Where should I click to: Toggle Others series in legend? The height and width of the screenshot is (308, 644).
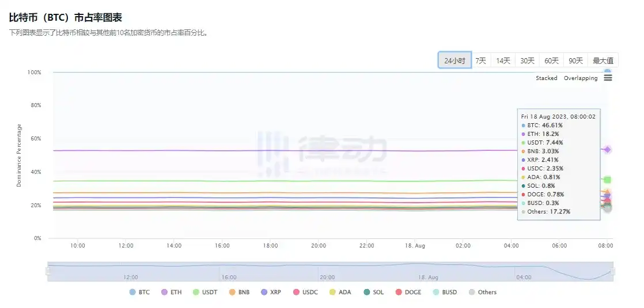point(482,292)
